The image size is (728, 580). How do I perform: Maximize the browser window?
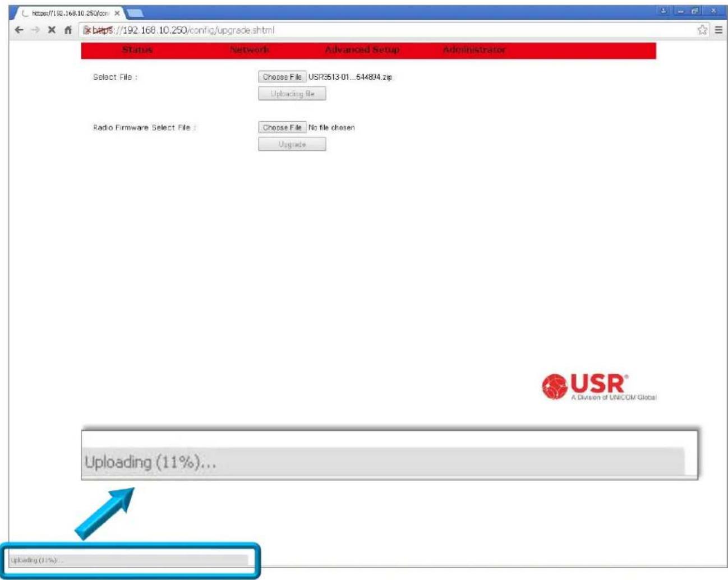[695, 11]
